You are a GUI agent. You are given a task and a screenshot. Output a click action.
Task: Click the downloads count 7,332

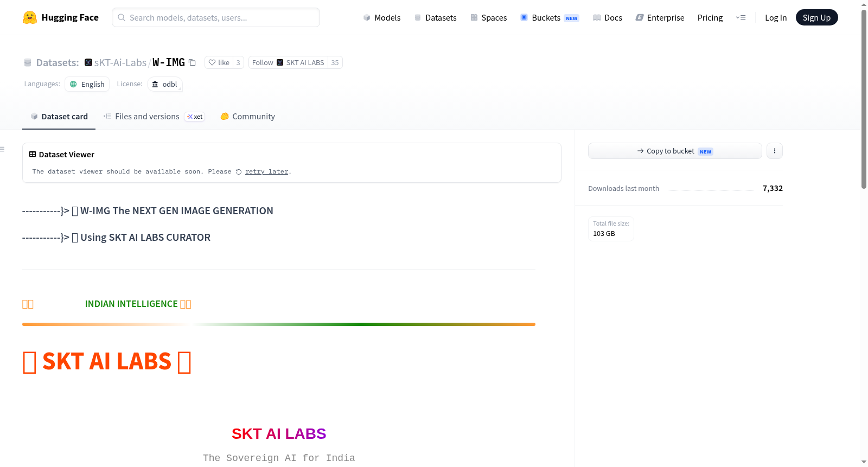pos(773,188)
